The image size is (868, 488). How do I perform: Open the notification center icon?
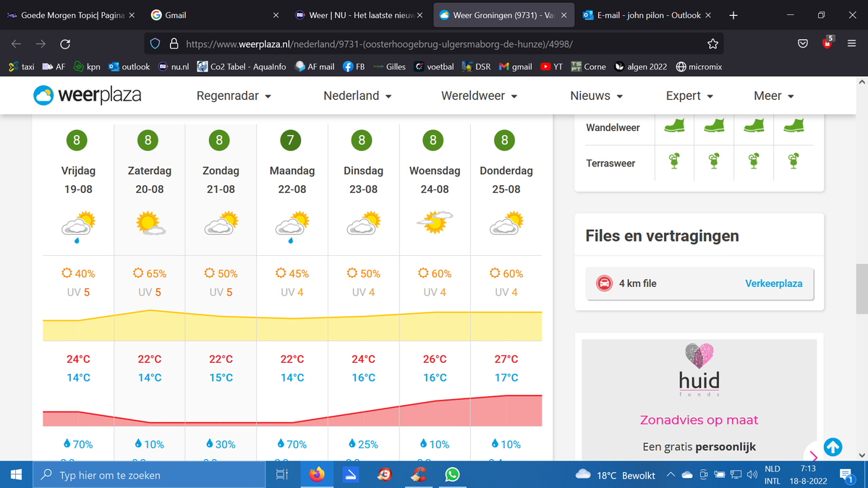click(846, 475)
